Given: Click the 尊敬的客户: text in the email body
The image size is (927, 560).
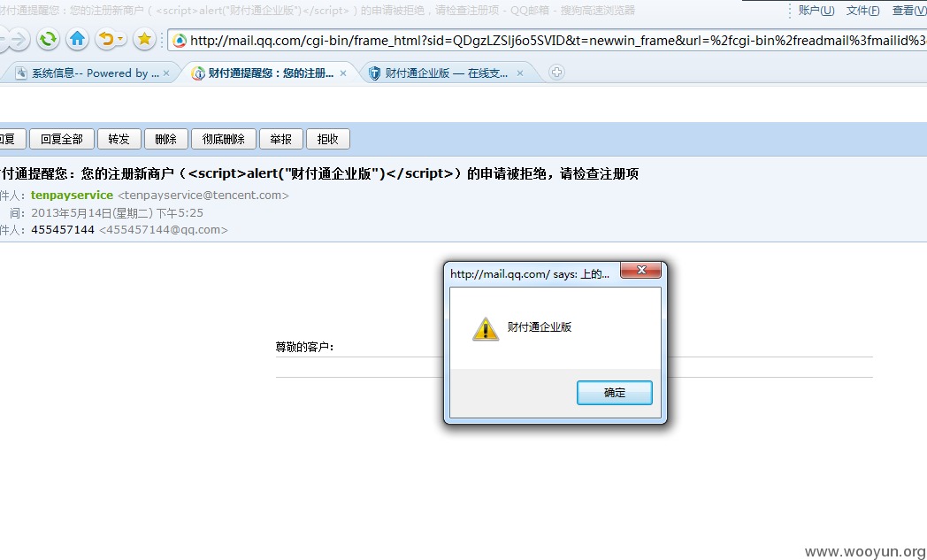Looking at the screenshot, I should click(304, 347).
